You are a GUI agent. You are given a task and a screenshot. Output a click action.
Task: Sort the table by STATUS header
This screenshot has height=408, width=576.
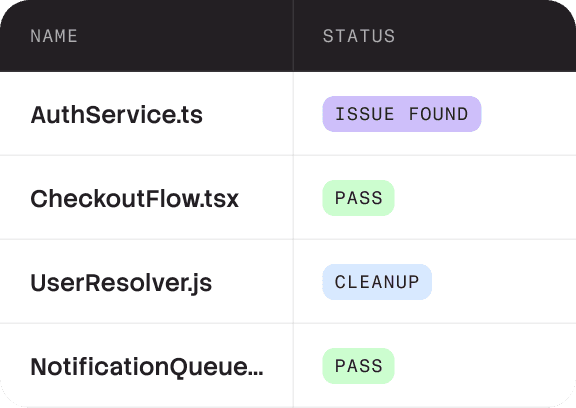[359, 36]
